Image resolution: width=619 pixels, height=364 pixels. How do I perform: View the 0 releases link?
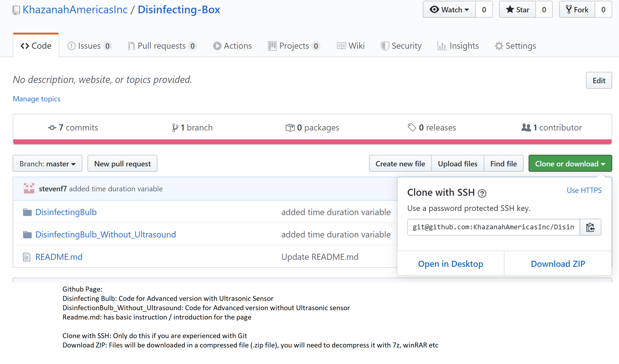432,127
